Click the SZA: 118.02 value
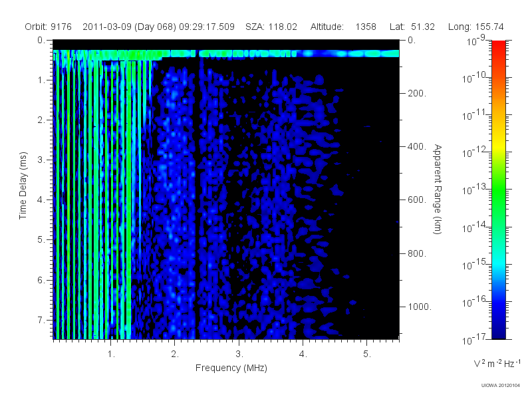The width and height of the screenshot is (532, 399). (271, 27)
